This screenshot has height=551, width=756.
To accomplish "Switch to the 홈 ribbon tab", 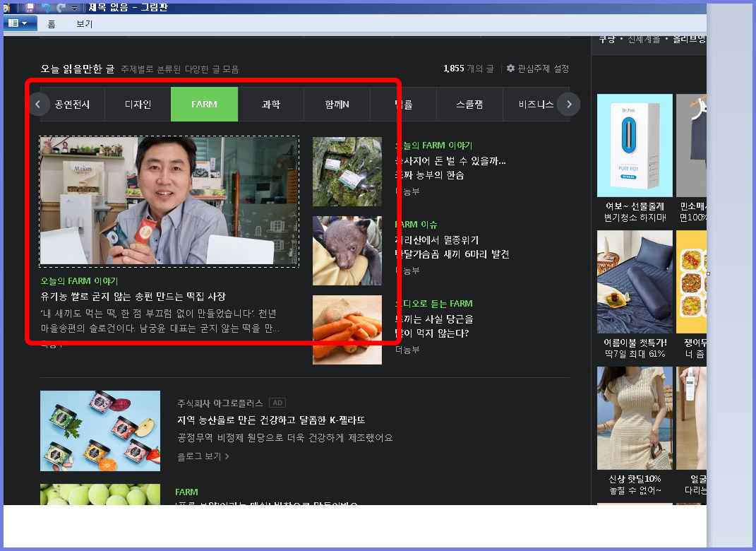I will point(51,24).
